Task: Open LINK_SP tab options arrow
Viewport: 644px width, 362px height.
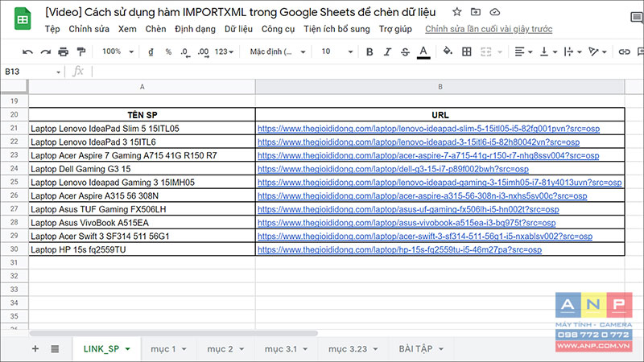Action: pos(128,349)
